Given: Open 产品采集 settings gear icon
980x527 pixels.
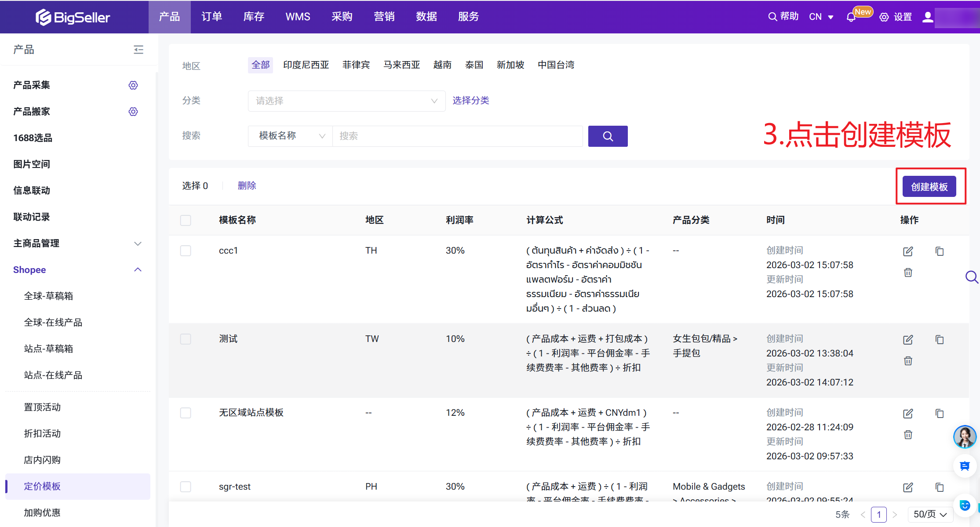Looking at the screenshot, I should point(133,85).
